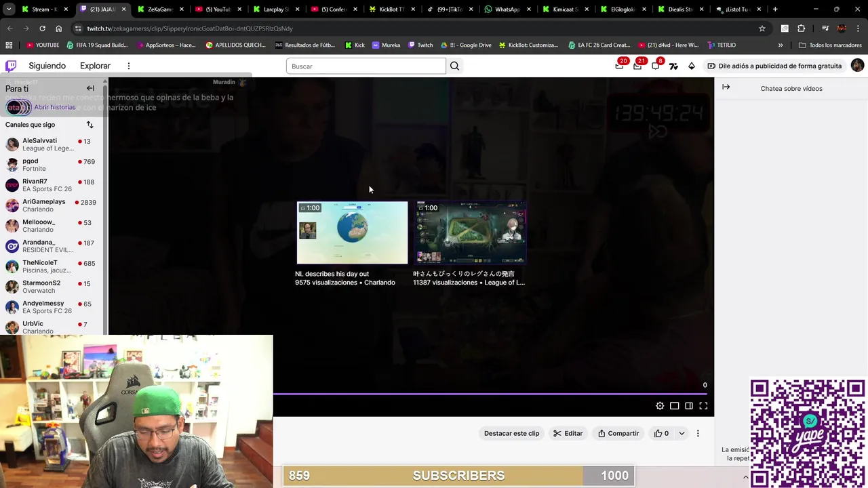Open the player settings gear

[x=660, y=406]
